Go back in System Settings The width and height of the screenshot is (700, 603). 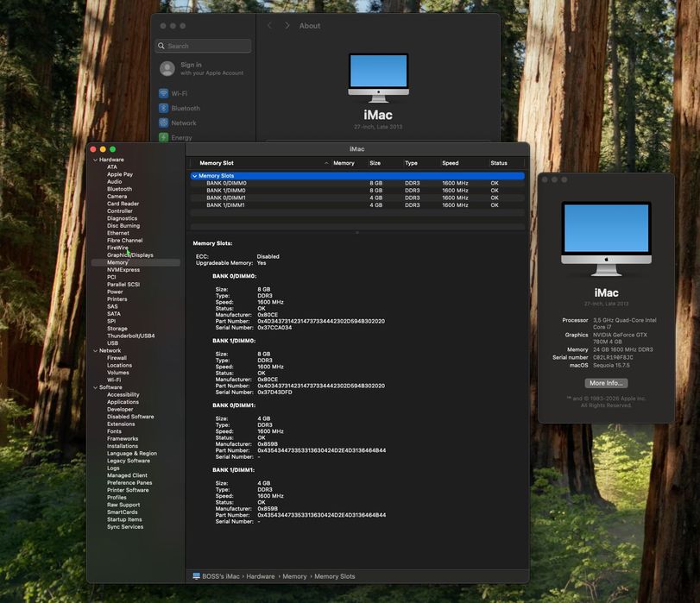[269, 26]
